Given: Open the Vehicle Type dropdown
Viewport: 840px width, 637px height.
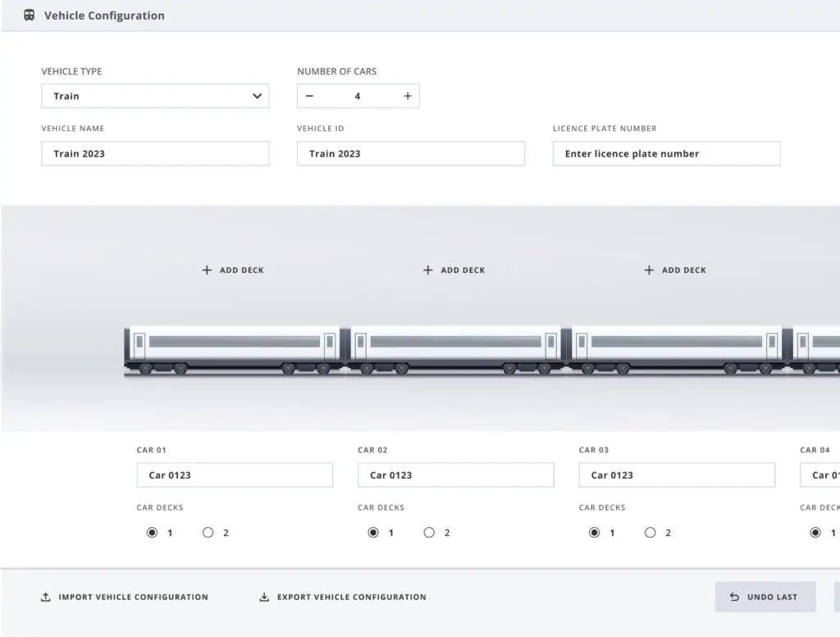Looking at the screenshot, I should [155, 96].
